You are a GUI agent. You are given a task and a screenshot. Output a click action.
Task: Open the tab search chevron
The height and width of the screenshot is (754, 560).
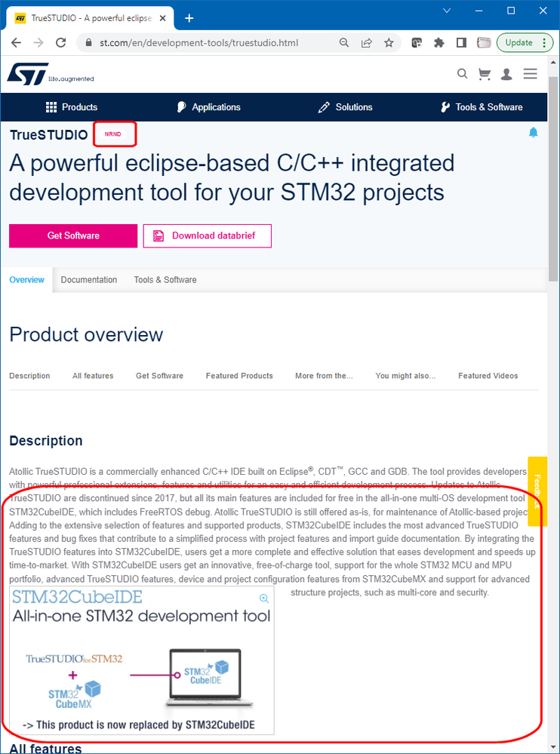point(447,10)
